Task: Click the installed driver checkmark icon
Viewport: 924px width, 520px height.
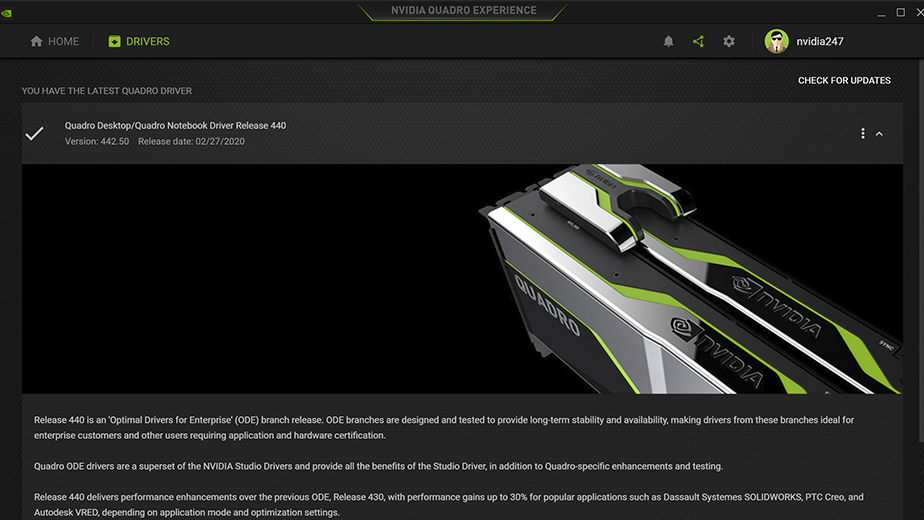Action: click(34, 134)
